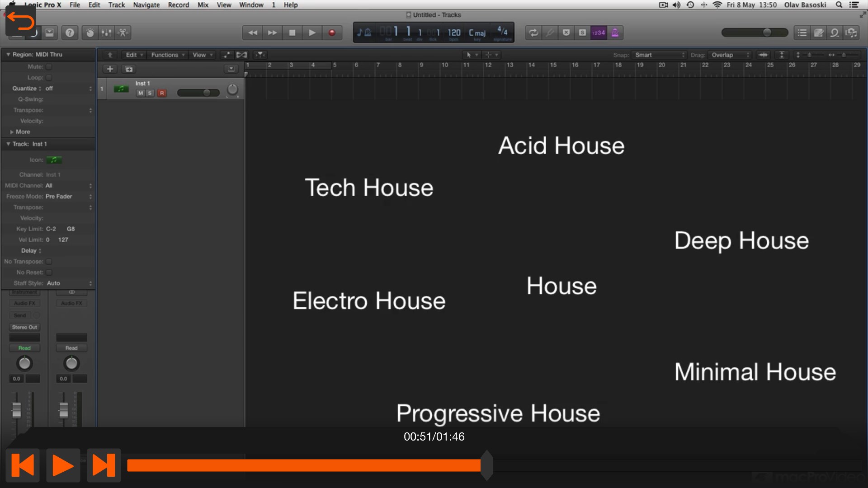Open the Smart Controls knob button
The height and width of the screenshot is (488, 868).
click(x=90, y=33)
